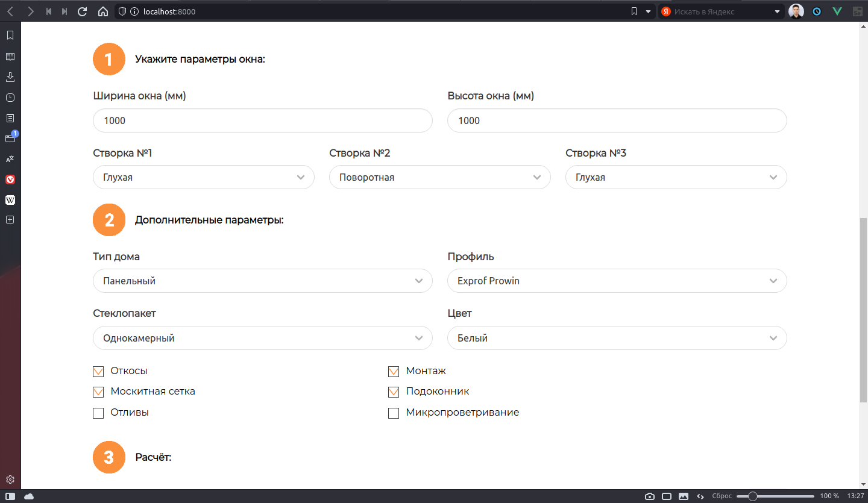Uncheck the Откосы checkbox
Screen dimensions: 868x503
[98, 371]
